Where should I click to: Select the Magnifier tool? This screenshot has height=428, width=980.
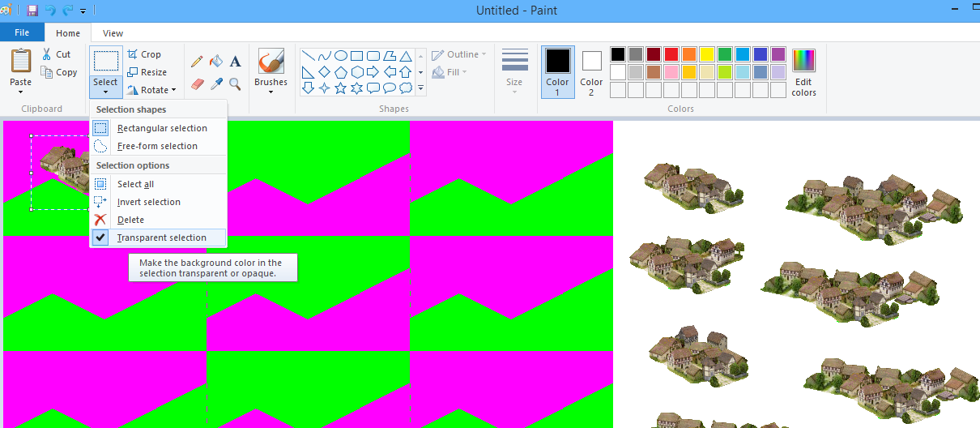pyautogui.click(x=236, y=83)
